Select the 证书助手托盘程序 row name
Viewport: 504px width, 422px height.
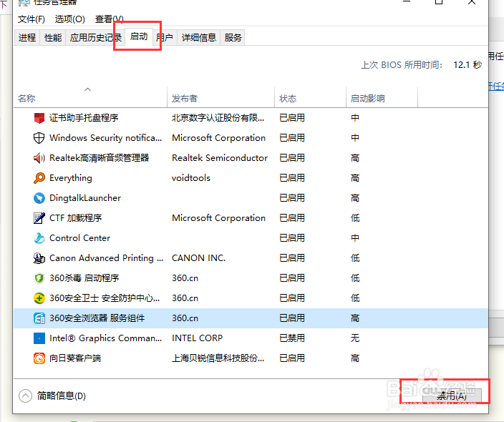[x=84, y=118]
